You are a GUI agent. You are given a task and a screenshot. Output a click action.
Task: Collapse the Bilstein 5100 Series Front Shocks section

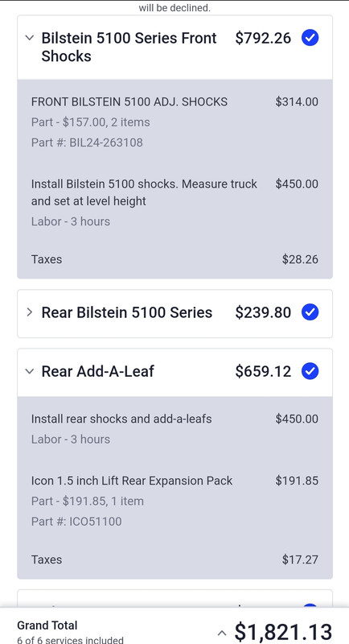pos(29,38)
